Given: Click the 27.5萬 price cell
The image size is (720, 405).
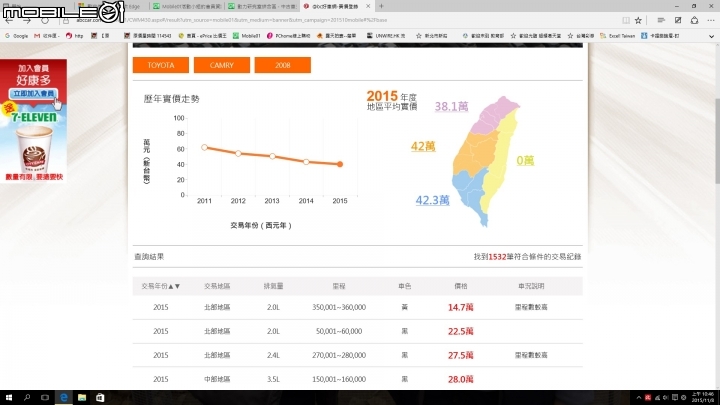Looking at the screenshot, I should pyautogui.click(x=461, y=355).
